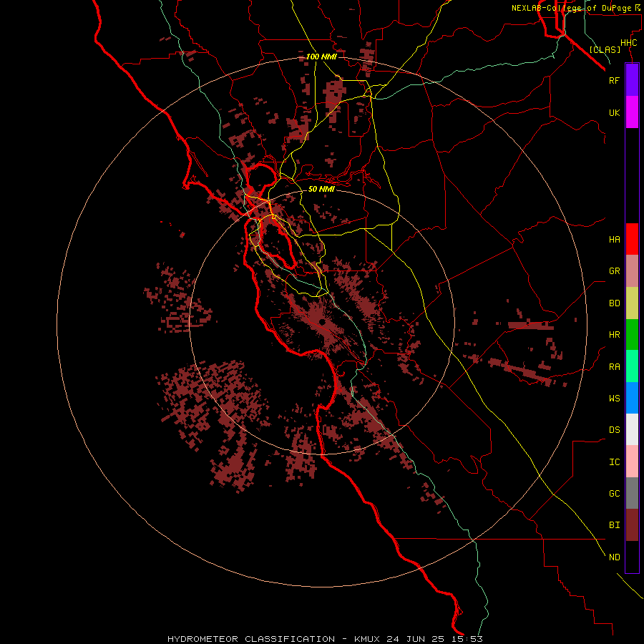Screen dimensions: 644x644
Task: Click the RA legend label
Action: 614,367
